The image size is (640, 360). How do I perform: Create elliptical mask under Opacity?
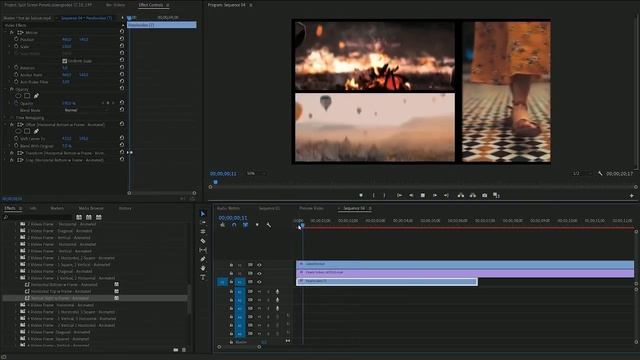click(x=18, y=96)
